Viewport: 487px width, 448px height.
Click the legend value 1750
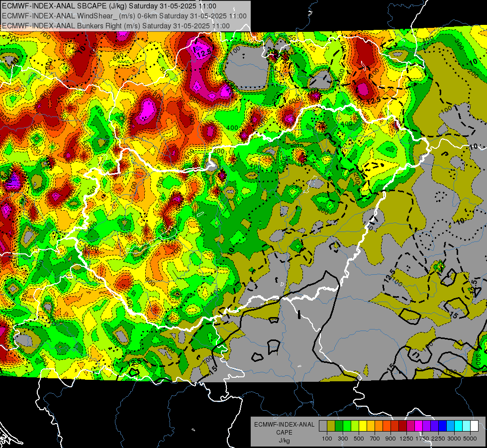tap(422, 439)
